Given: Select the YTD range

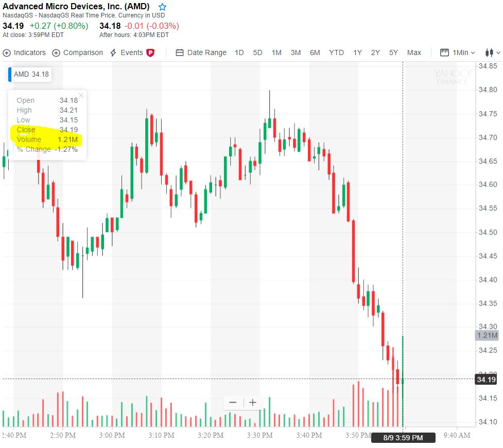Looking at the screenshot, I should pyautogui.click(x=336, y=52).
